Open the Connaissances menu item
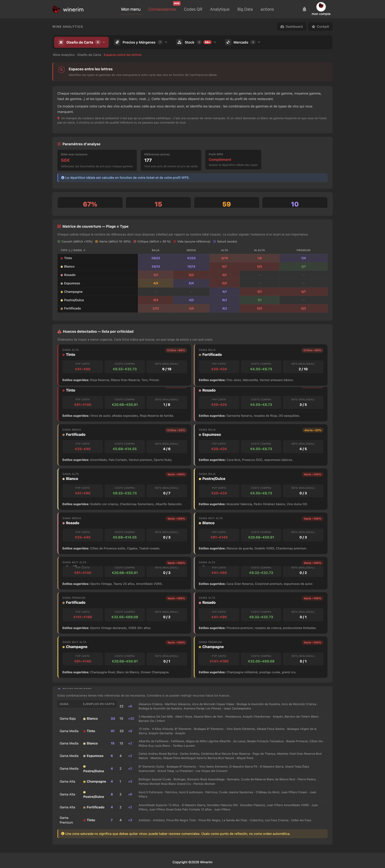 point(162,9)
